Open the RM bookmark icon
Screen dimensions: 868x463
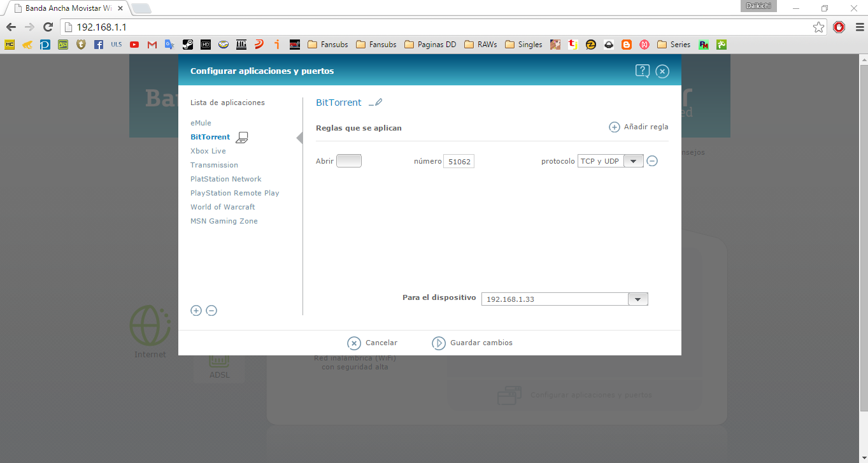(704, 45)
